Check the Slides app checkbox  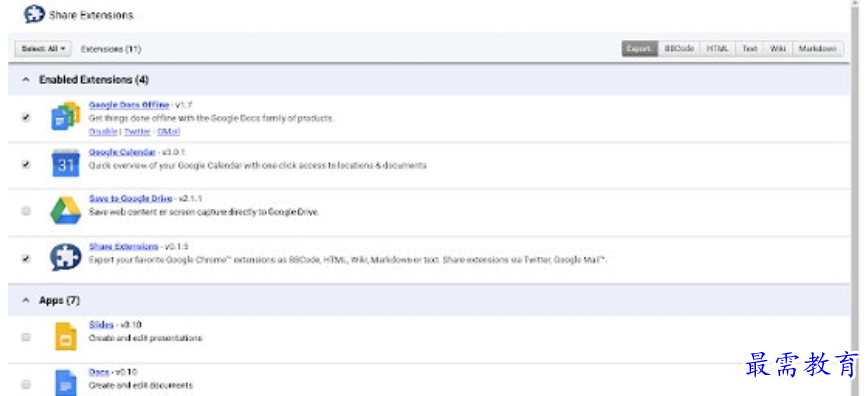coord(26,337)
